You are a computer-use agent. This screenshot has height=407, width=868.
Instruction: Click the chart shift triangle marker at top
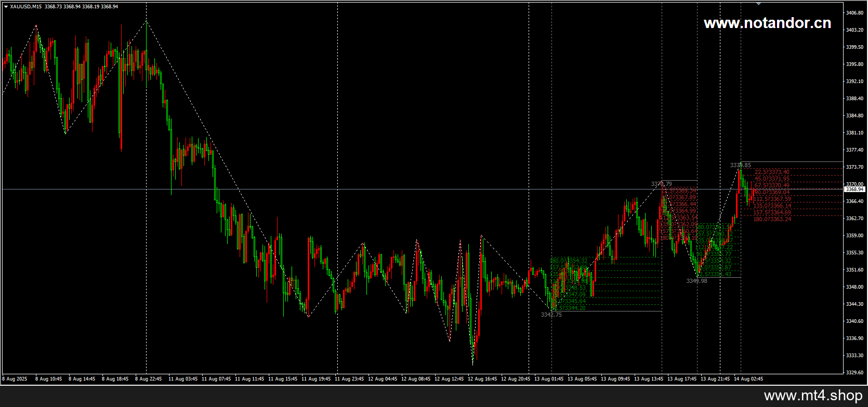point(758,4)
